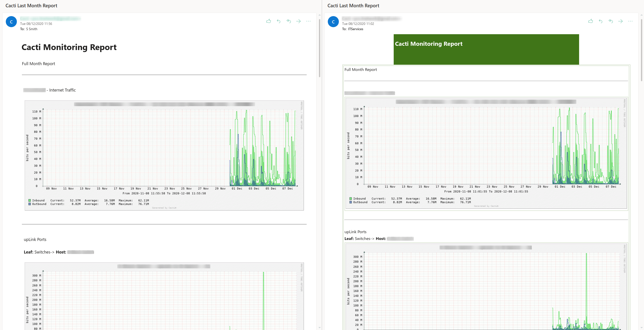Click blurred sender address in right email
This screenshot has height=330, width=644.
point(372,18)
